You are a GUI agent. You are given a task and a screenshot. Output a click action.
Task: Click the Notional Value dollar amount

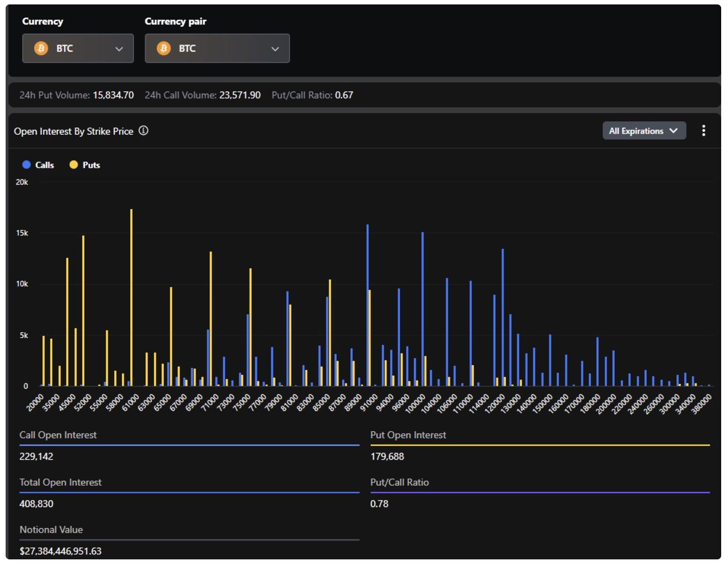click(x=60, y=551)
